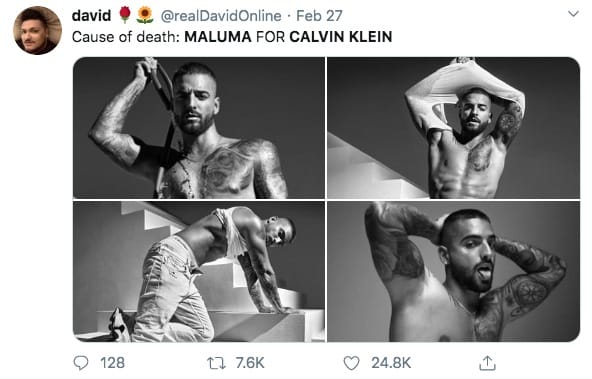
Task: Open the share upload icon
Action: (487, 363)
